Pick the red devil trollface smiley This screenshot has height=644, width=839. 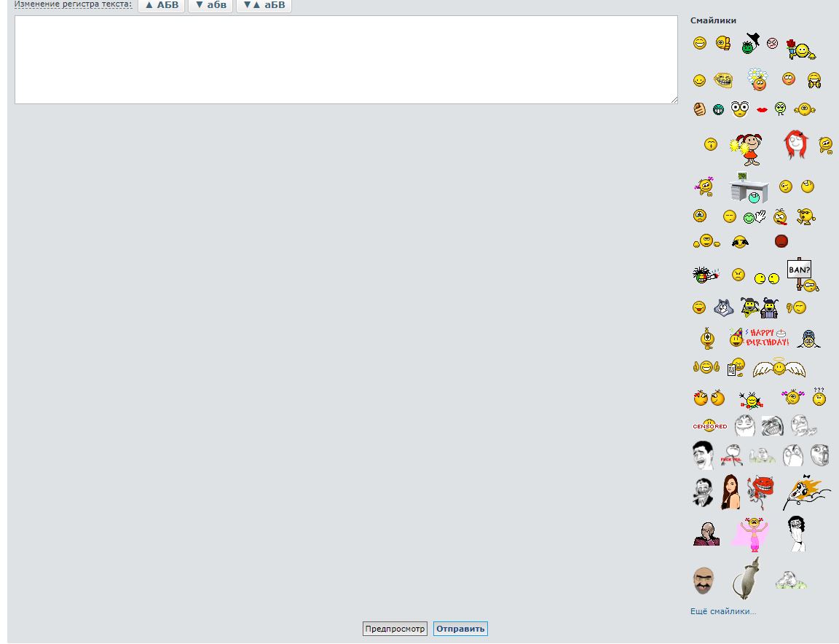click(x=762, y=492)
